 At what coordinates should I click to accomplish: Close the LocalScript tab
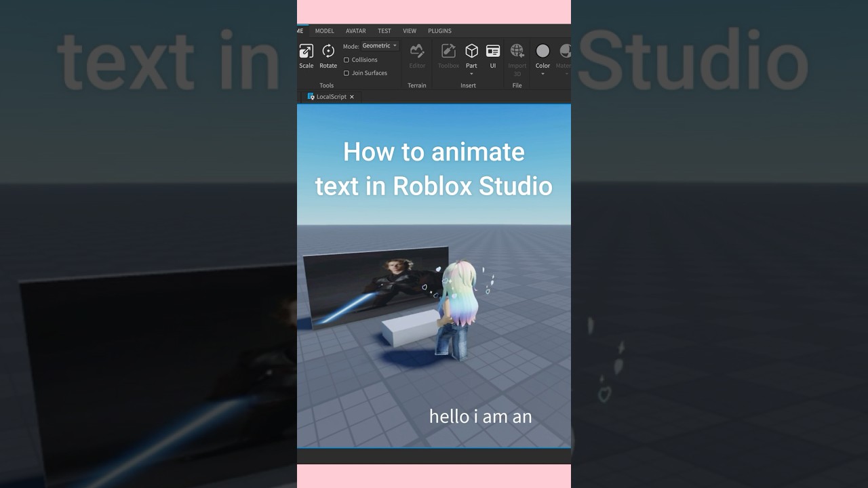351,97
